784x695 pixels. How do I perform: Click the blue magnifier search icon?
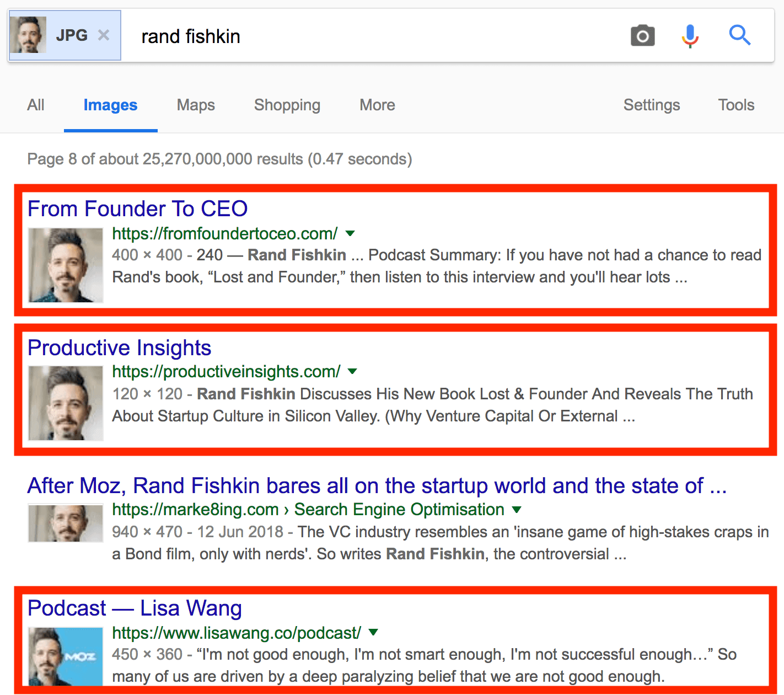pyautogui.click(x=739, y=35)
